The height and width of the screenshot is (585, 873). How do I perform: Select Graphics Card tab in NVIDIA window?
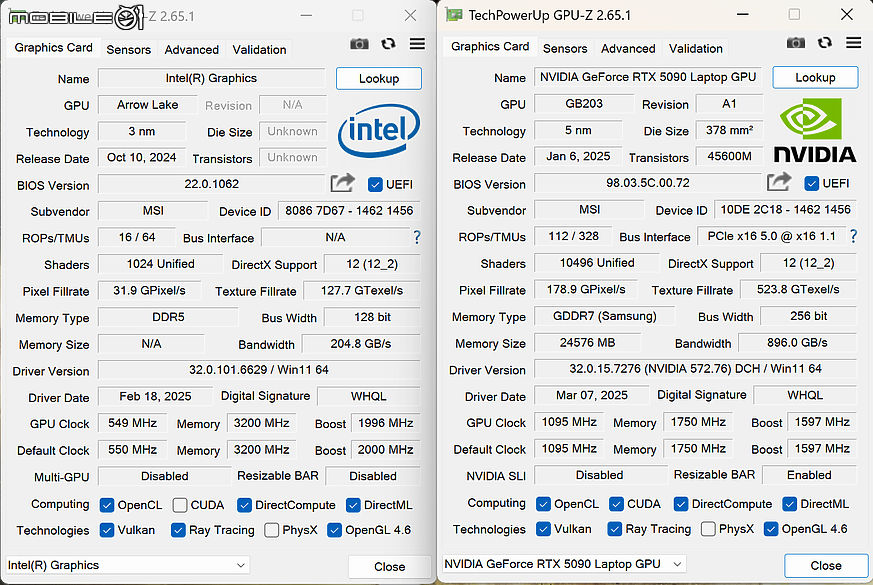tap(490, 47)
